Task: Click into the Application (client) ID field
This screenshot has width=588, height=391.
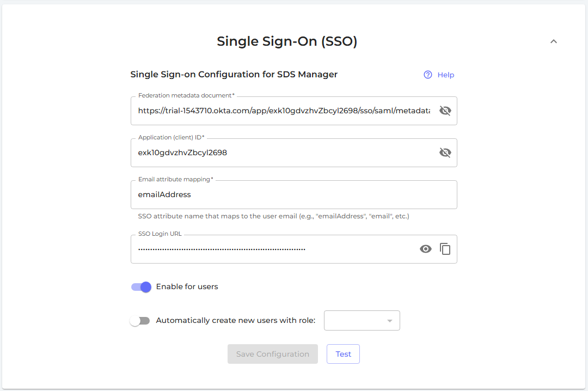Action: 283,152
